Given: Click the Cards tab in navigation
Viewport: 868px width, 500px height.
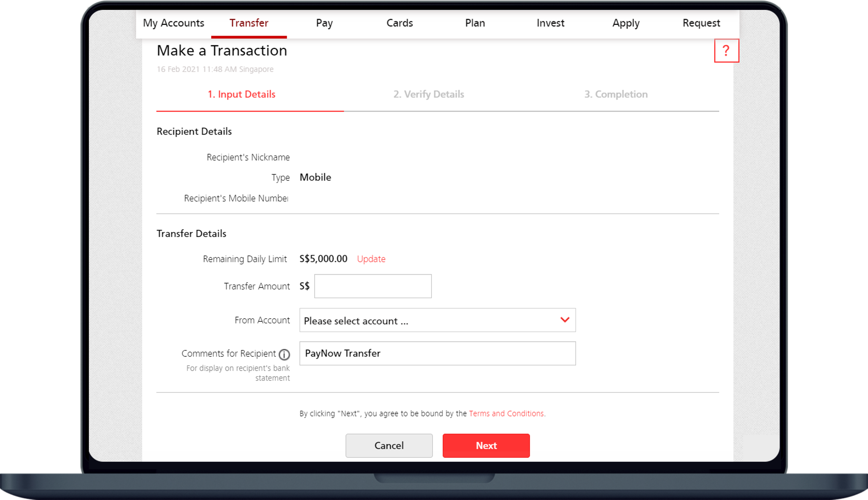Looking at the screenshot, I should [399, 23].
